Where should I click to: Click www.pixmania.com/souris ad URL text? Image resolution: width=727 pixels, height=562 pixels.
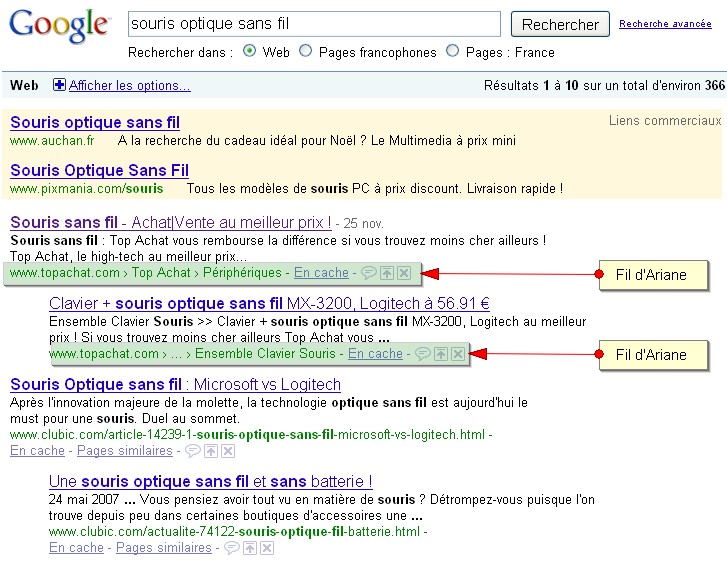coord(86,189)
